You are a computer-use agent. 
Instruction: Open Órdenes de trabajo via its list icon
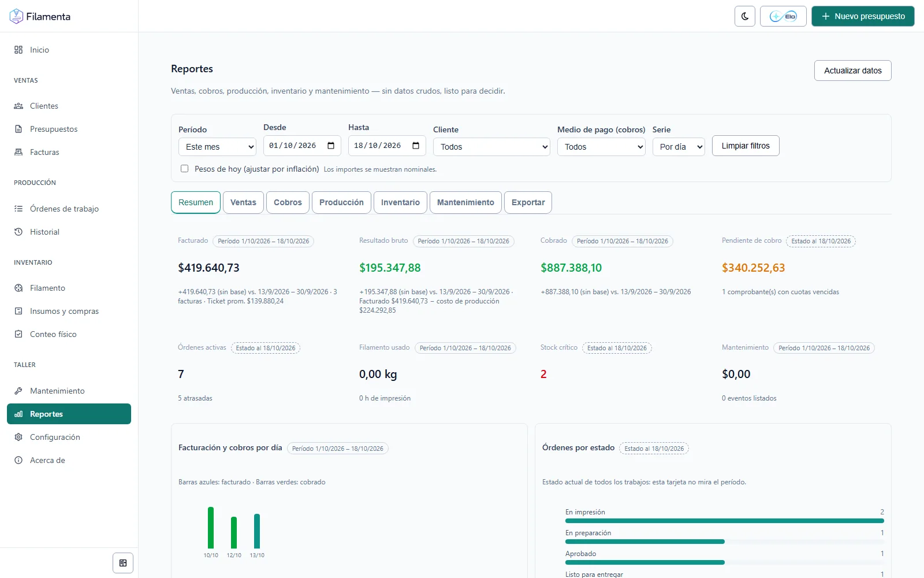coord(18,209)
